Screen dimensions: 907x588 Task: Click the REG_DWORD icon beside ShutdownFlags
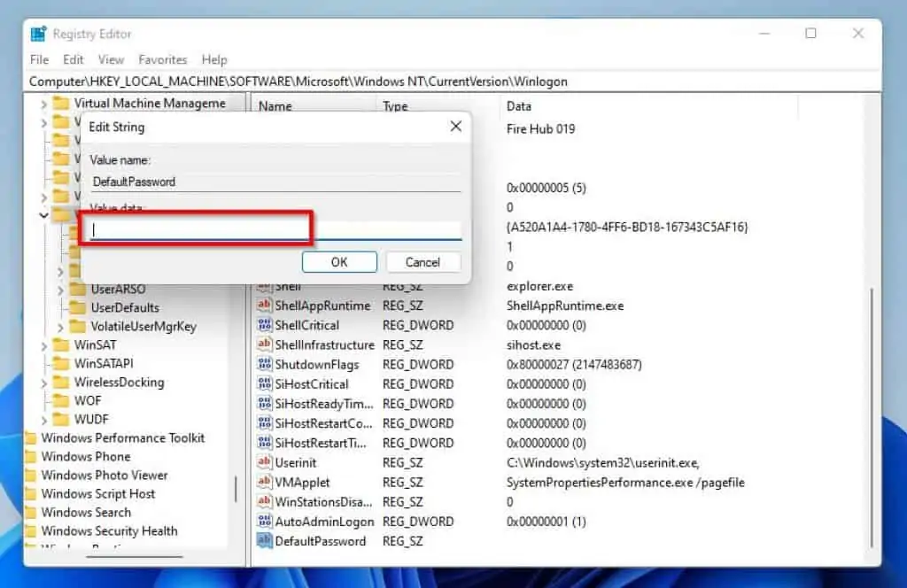264,364
